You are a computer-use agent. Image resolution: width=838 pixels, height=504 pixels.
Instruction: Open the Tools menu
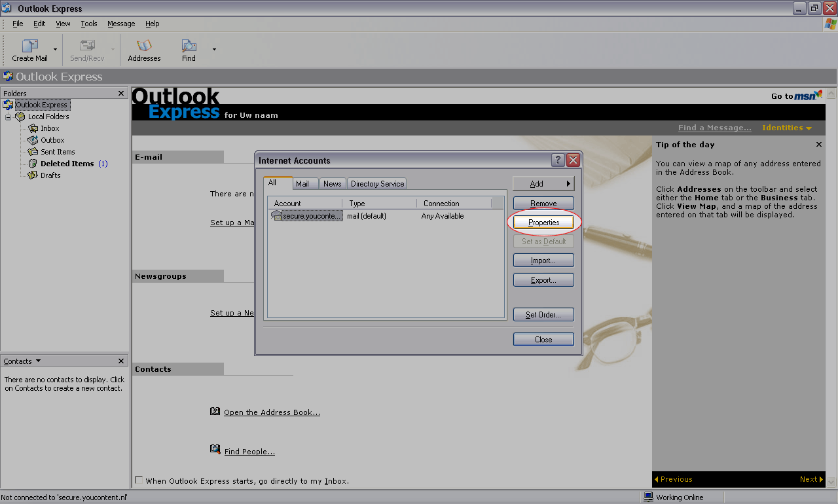coord(89,24)
